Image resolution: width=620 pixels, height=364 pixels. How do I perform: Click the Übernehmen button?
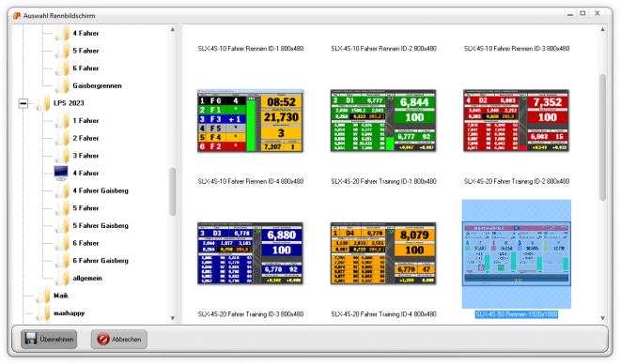(49, 339)
